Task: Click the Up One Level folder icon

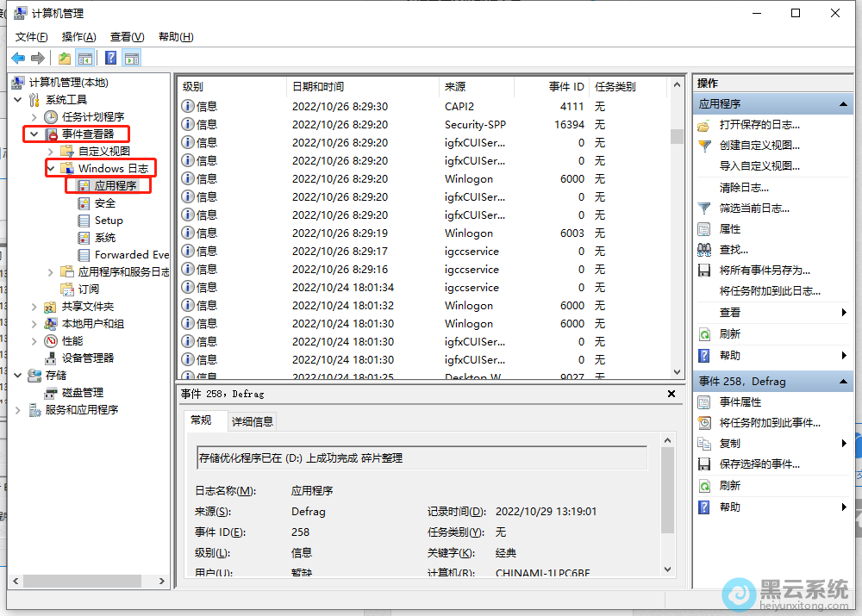Action: 65,59
